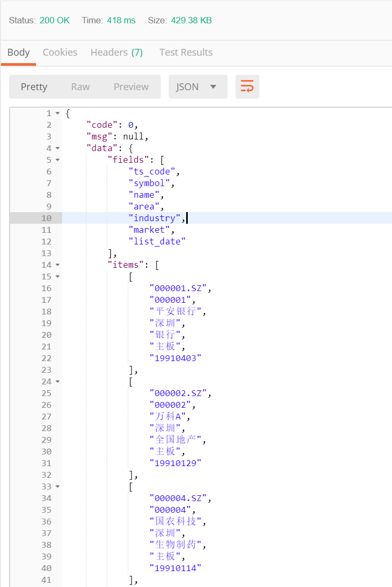
Task: Collapse the array starting at line 15
Action: 58,277
